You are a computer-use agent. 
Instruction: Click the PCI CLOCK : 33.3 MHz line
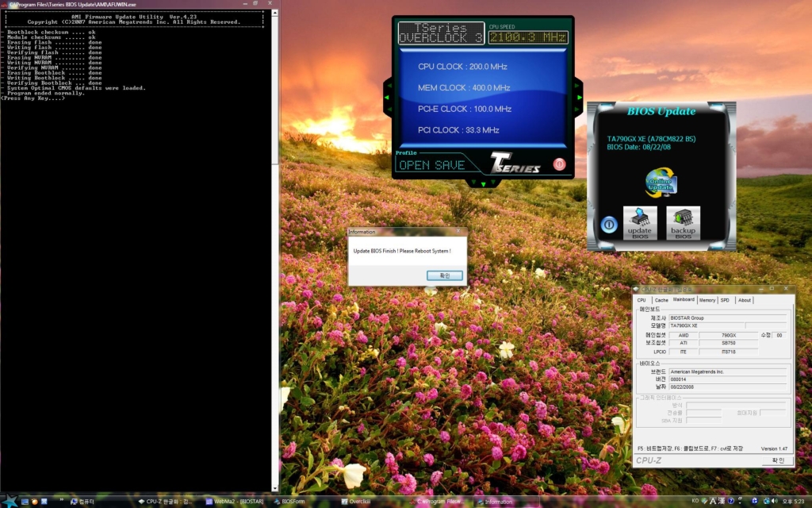coord(458,130)
